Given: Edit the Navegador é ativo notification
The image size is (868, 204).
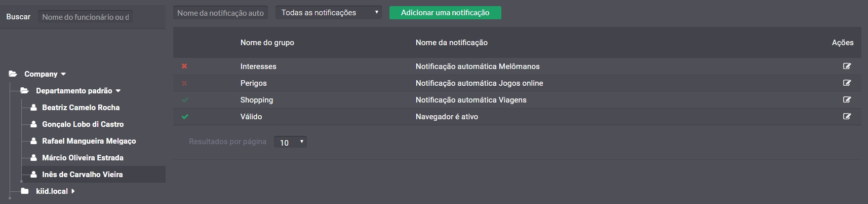Looking at the screenshot, I should pos(847,116).
